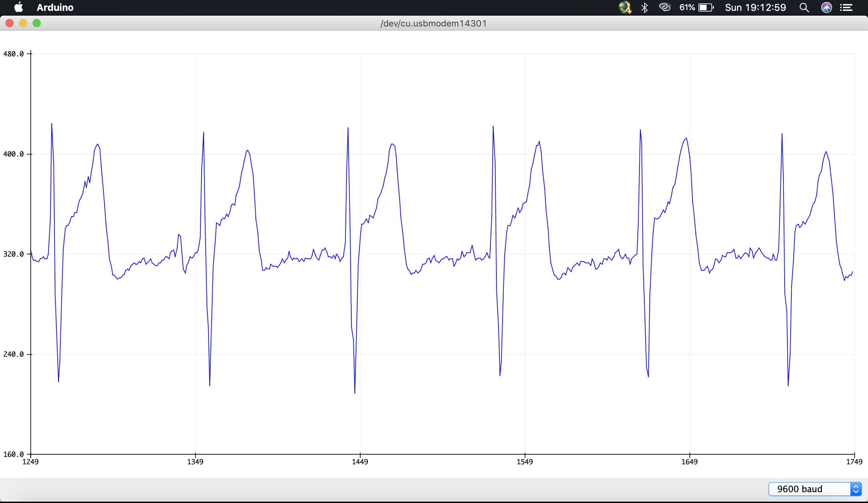The width and height of the screenshot is (868, 503).
Task: Click the globe icon in the menu bar
Action: pyautogui.click(x=625, y=7)
